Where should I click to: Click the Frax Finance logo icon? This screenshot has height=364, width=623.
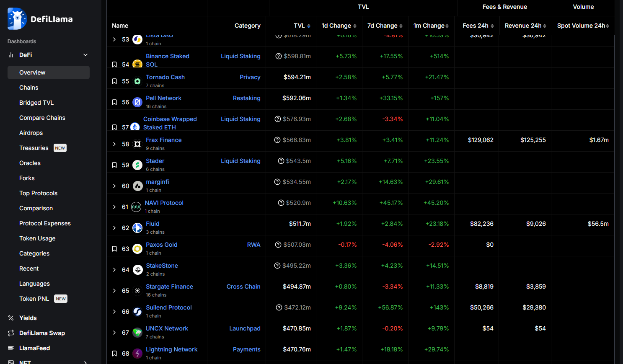(137, 144)
